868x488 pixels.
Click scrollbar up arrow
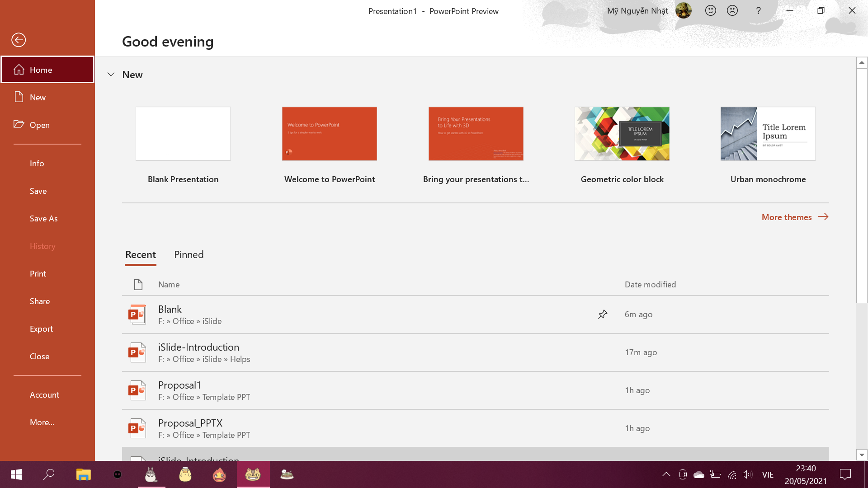tap(862, 62)
